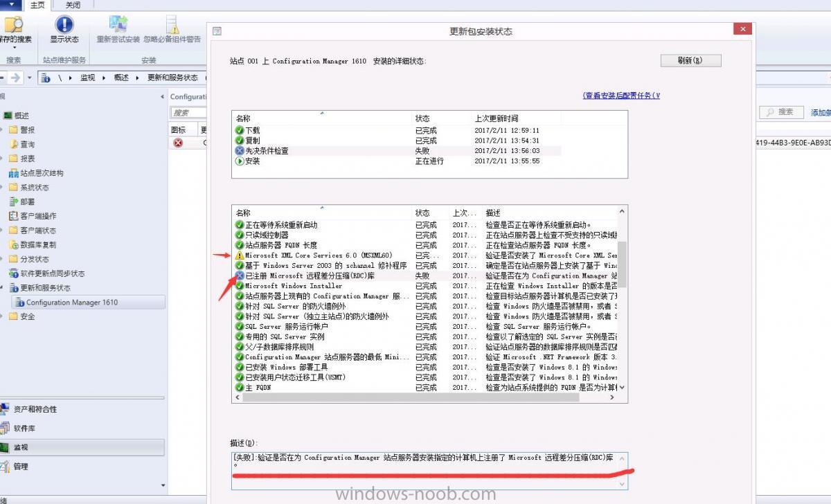This screenshot has height=504, width=831.
Task: Click the 显示状态 ribbon icon
Action: [64, 25]
